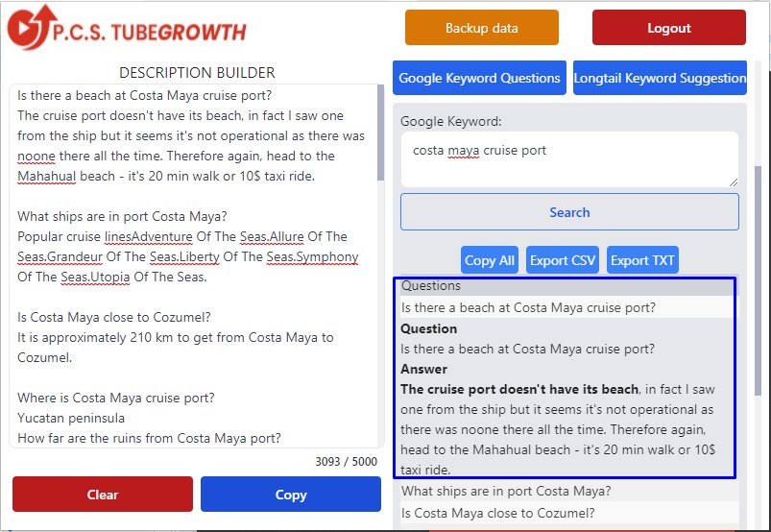
Task: Copy All questions to clipboard
Action: (490, 260)
